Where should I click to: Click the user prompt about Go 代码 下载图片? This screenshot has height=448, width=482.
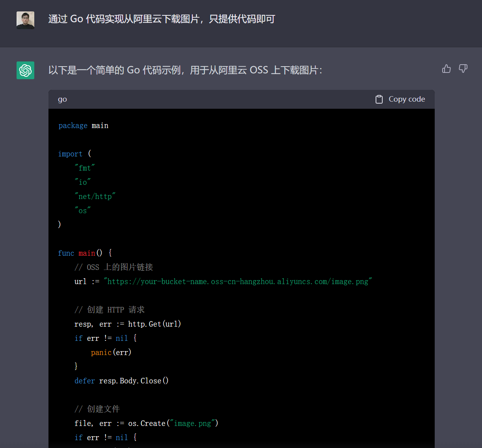(x=162, y=19)
